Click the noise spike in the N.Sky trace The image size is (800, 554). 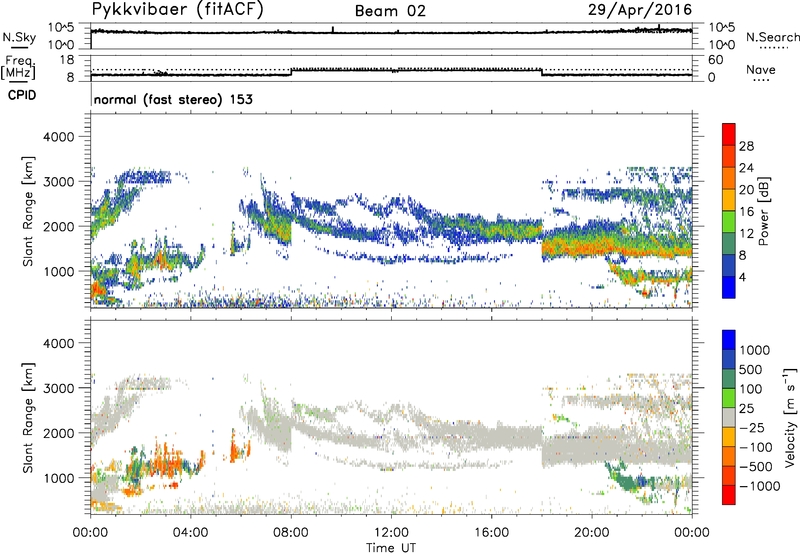point(333,30)
